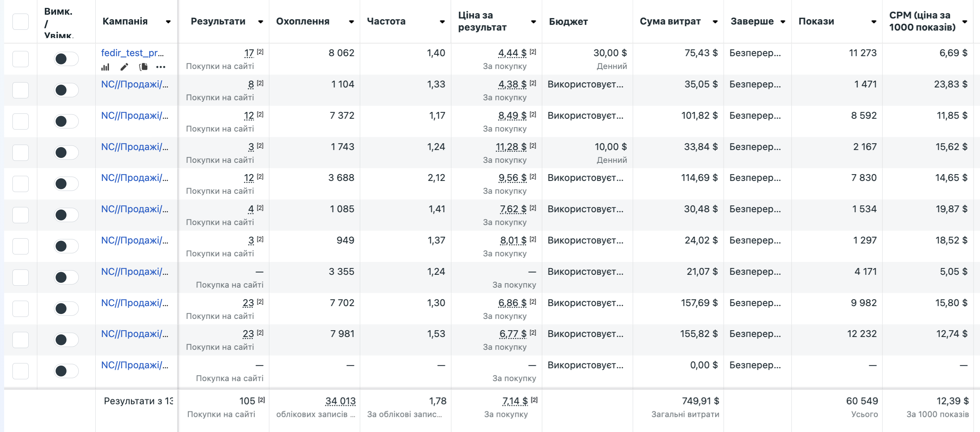
Task: Click frequency value 2,12
Action: [x=436, y=178]
